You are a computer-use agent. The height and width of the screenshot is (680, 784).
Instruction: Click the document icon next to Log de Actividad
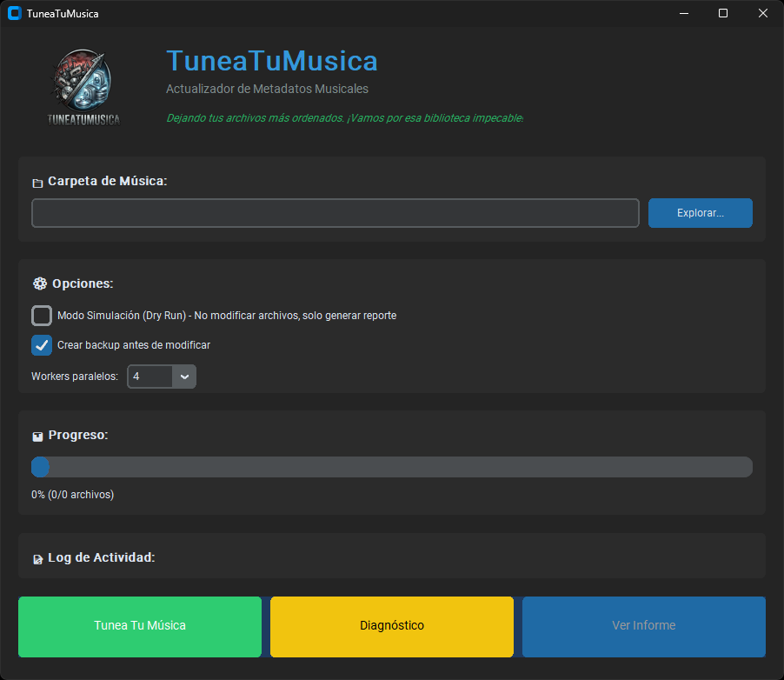pyautogui.click(x=37, y=558)
